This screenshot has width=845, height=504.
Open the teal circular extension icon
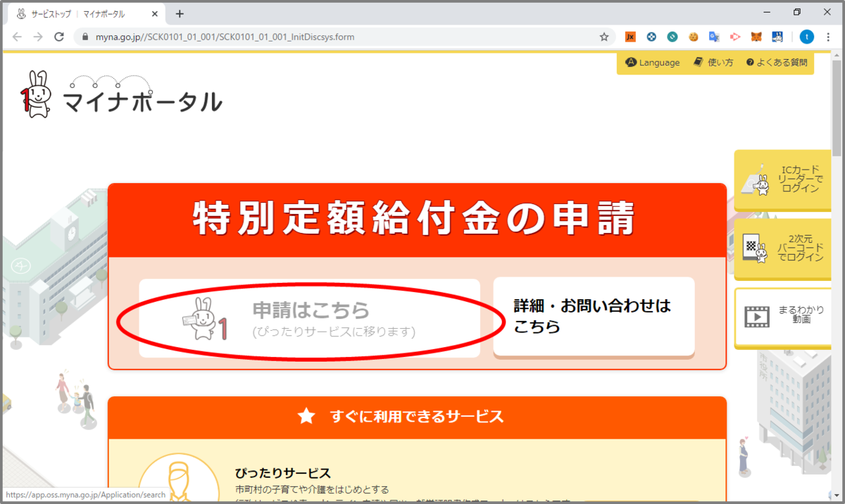click(672, 37)
